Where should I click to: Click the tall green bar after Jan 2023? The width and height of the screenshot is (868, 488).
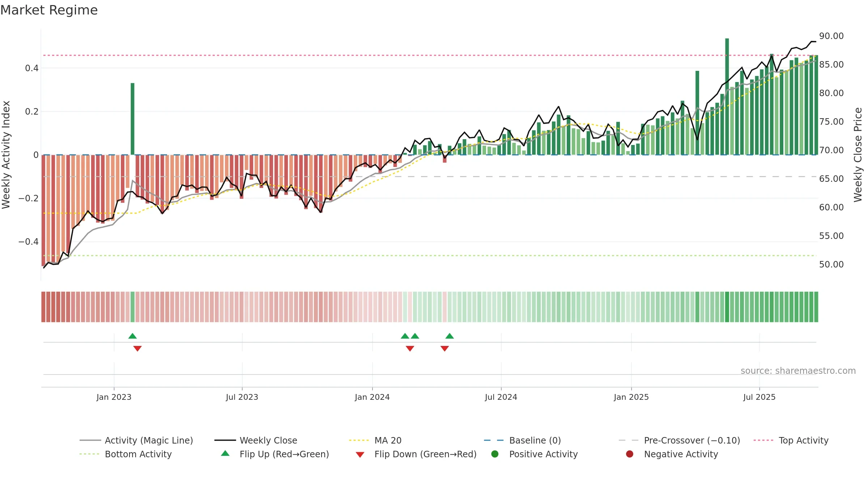click(132, 119)
